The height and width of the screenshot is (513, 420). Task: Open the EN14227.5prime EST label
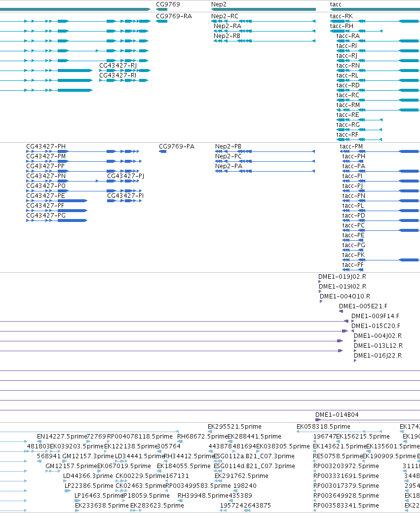pyautogui.click(x=62, y=436)
